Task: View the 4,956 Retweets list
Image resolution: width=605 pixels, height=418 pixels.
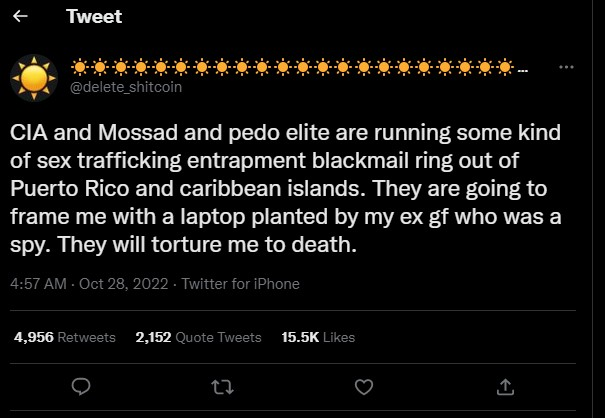Action: (x=65, y=337)
